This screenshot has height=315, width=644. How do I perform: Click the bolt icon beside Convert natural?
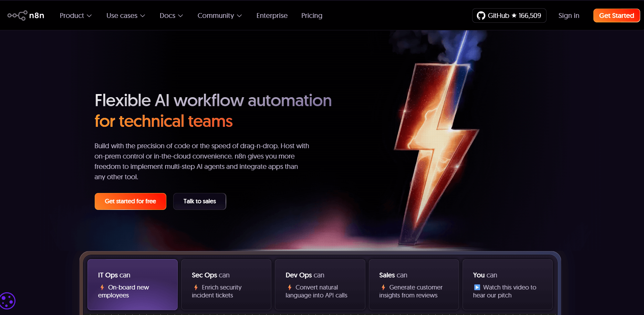290,287
